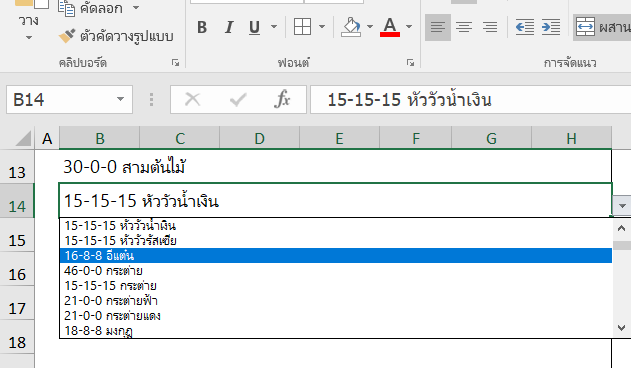Open Clipboard คลิปบอร์ด dialog launcher
This screenshot has height=368, width=631.
click(x=175, y=63)
